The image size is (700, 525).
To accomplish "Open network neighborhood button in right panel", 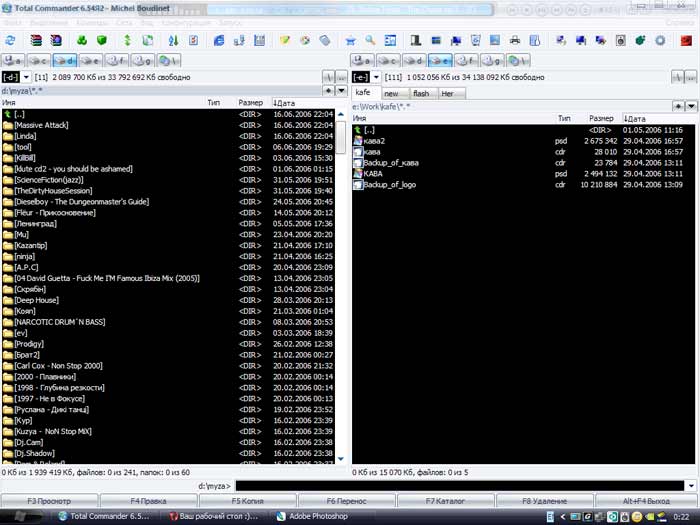I will coord(518,60).
